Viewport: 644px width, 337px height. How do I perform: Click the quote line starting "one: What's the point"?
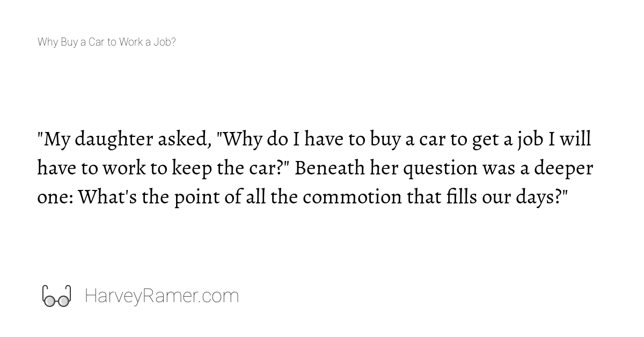303,197
